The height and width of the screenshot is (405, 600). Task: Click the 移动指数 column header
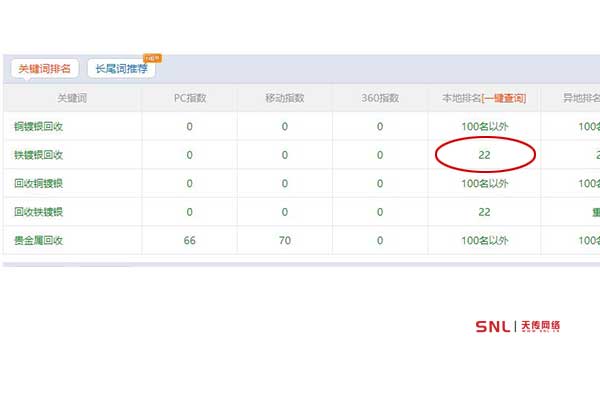point(284,98)
